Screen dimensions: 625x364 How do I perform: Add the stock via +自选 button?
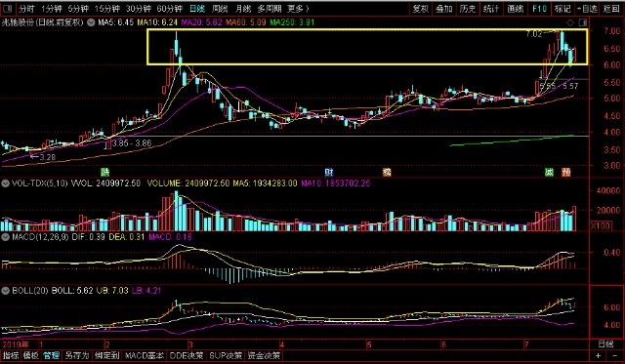point(587,9)
